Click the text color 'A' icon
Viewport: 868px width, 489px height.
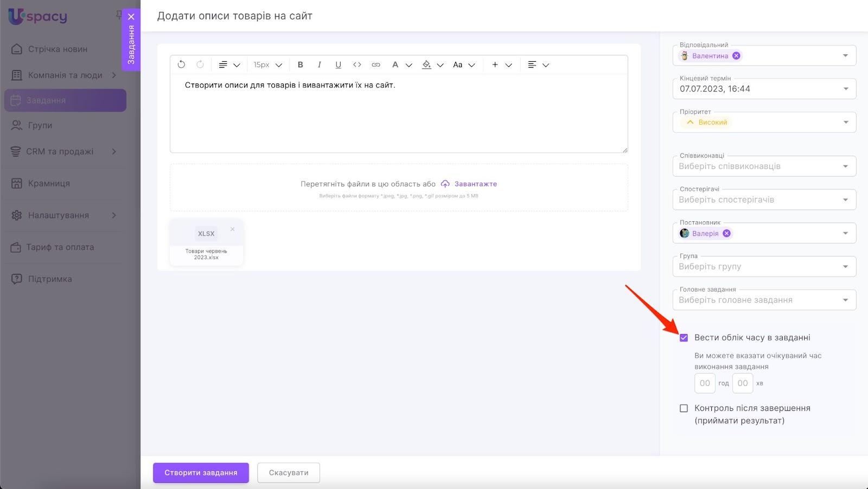coord(395,65)
